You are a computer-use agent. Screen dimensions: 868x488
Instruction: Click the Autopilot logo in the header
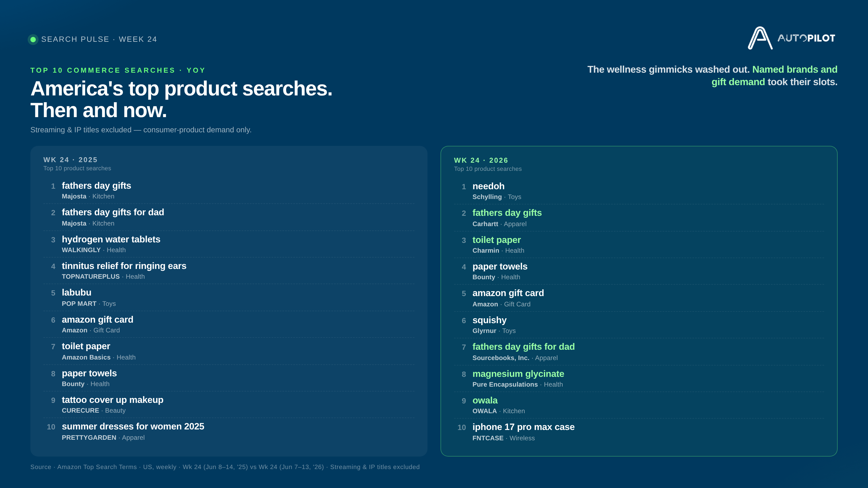(x=792, y=38)
